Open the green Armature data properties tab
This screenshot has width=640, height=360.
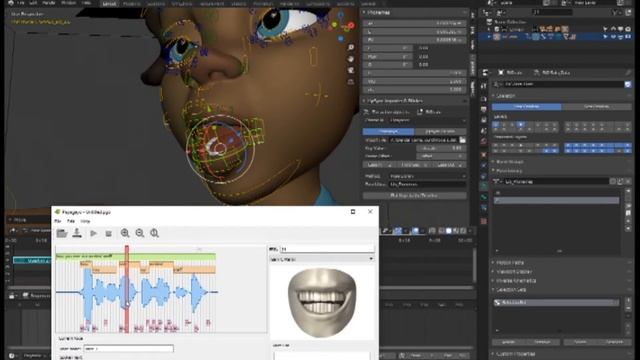click(484, 186)
